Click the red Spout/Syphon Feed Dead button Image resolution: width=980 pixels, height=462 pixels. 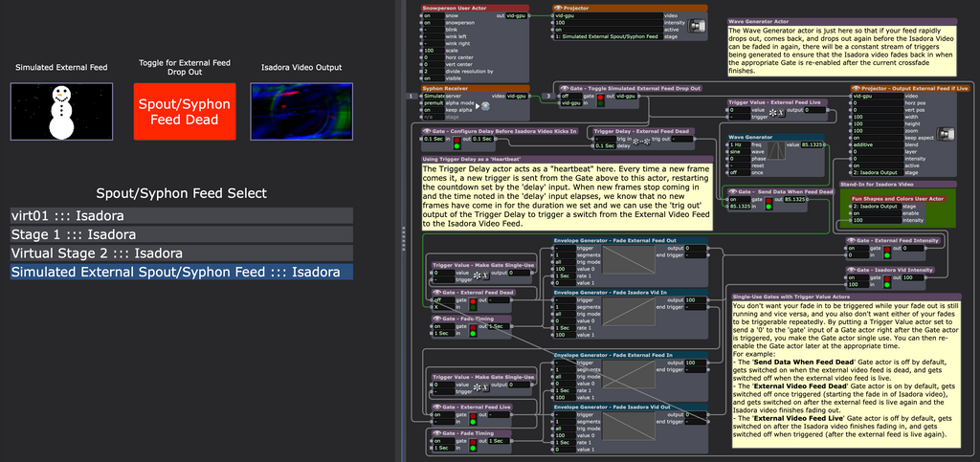[x=185, y=111]
